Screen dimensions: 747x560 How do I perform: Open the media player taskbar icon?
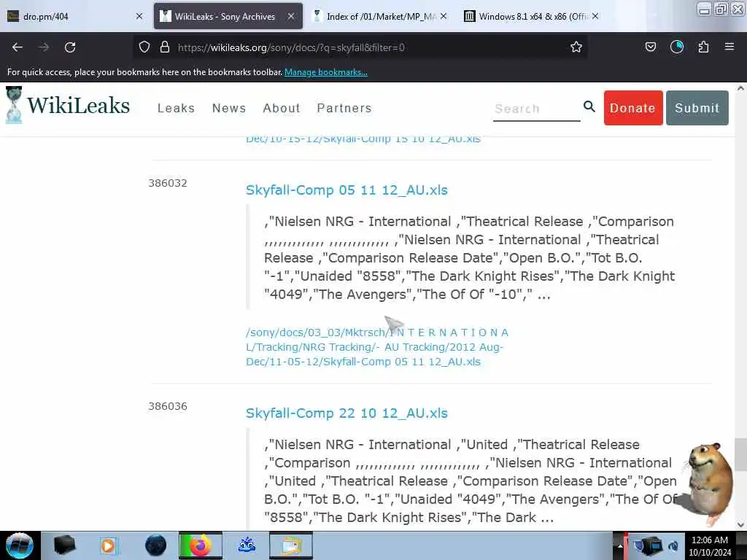tap(108, 545)
